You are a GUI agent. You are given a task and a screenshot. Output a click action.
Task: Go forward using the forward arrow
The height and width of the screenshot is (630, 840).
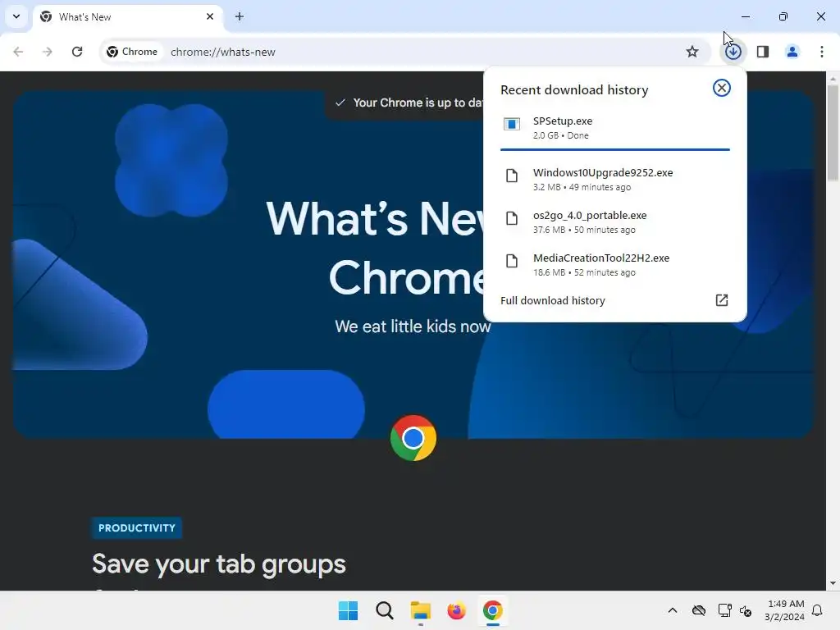pos(48,52)
